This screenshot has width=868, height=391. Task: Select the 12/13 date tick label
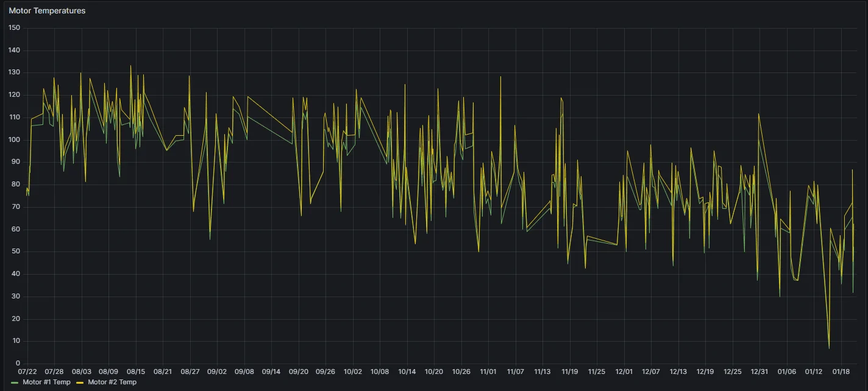tap(678, 371)
